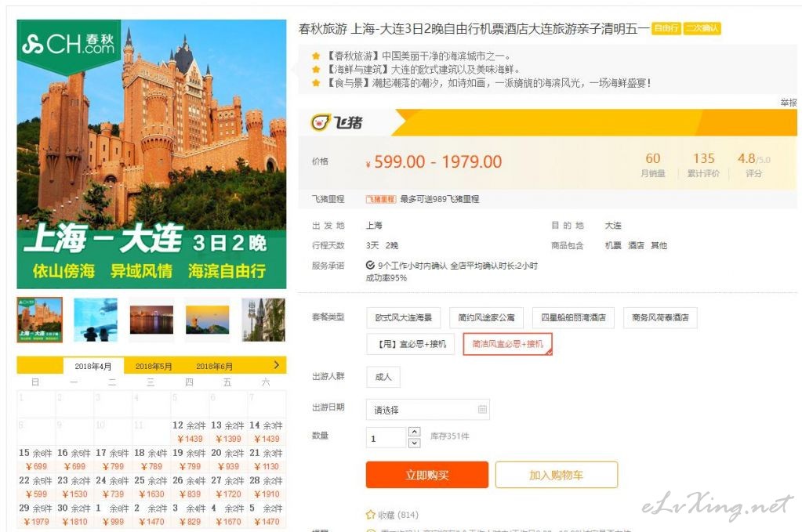Click the Fliggy pig logo icon

tap(321, 122)
